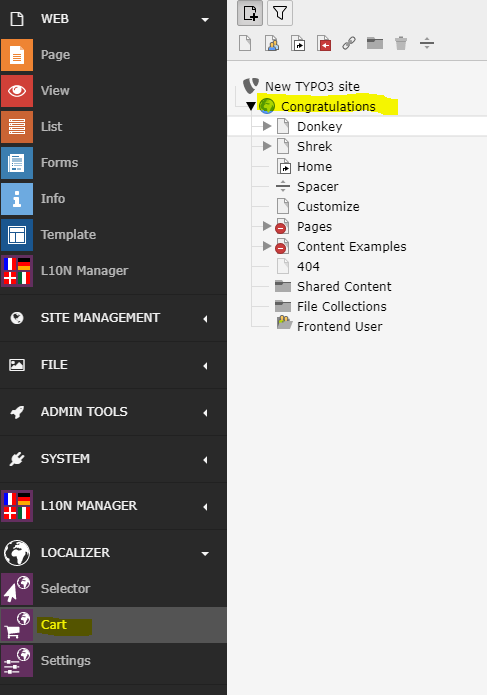Click the trash icon in page tree toolbar

click(x=401, y=43)
